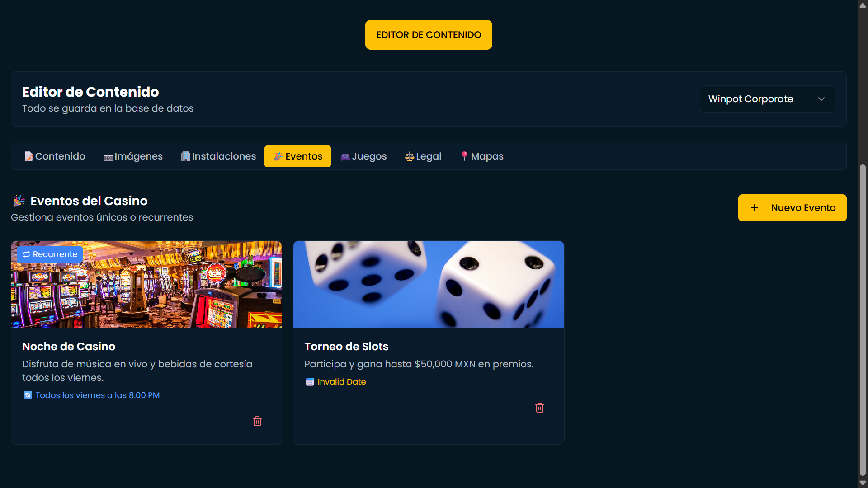Click the scrollbar up arrow

[863, 5]
